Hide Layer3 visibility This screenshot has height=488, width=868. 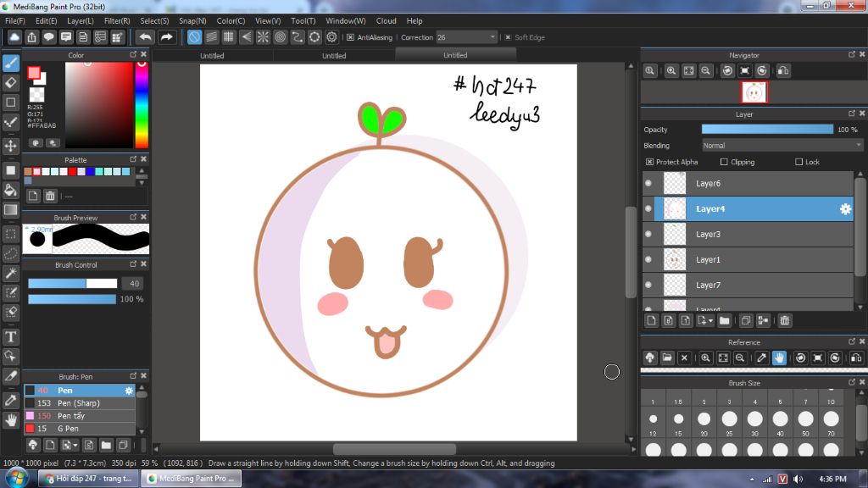648,234
